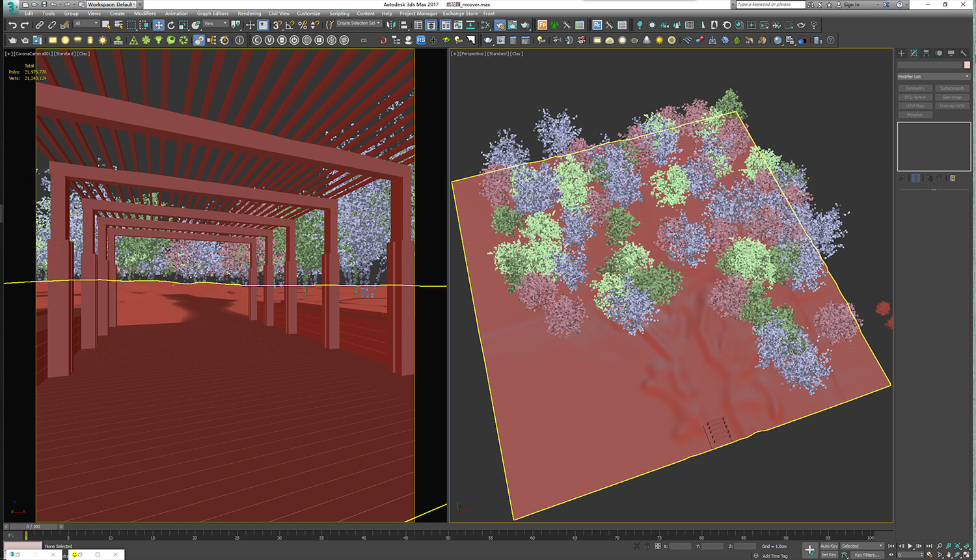Click the Redo arrow in main toolbar

pyautogui.click(x=25, y=25)
